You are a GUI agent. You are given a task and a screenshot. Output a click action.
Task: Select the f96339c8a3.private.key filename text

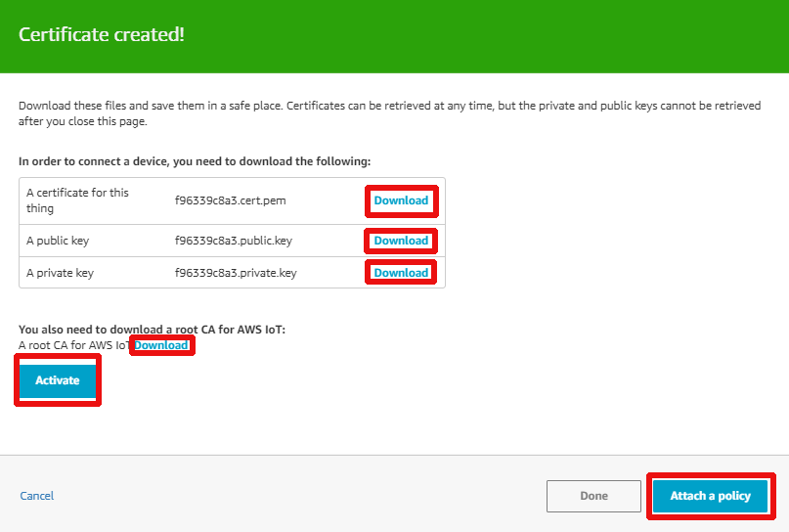tap(236, 273)
